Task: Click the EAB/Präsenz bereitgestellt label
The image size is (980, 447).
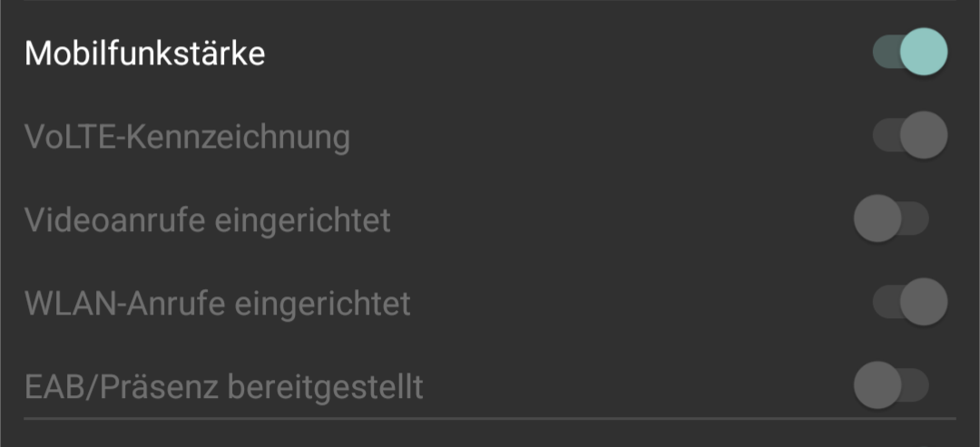Action: point(224,387)
